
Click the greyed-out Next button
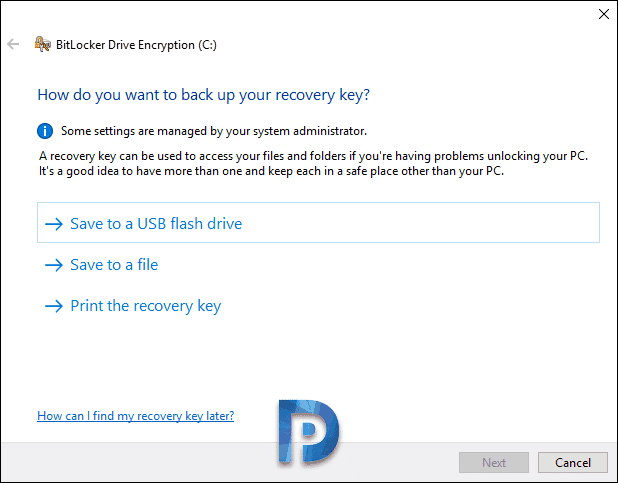(493, 462)
